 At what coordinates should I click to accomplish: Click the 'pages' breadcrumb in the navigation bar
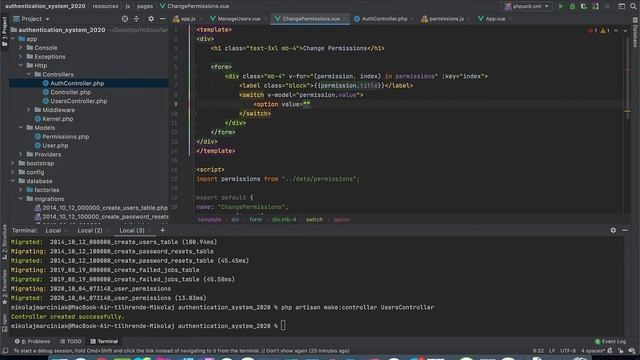(145, 6)
